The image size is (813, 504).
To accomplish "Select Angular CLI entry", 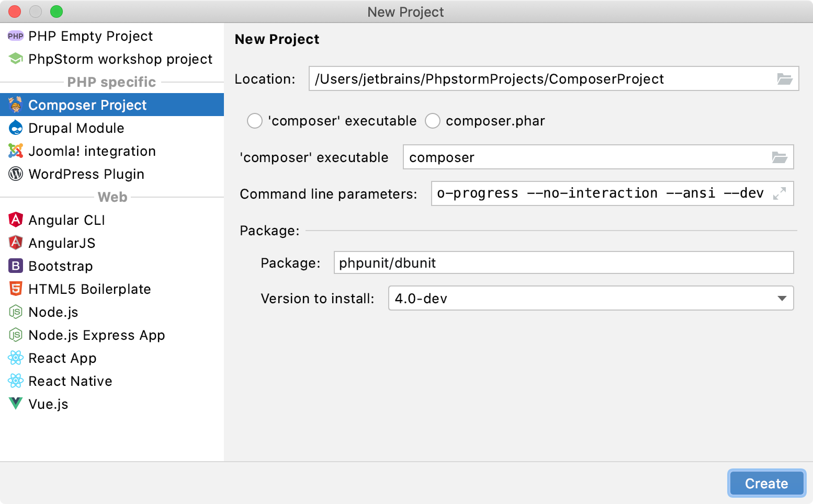I will click(112, 220).
